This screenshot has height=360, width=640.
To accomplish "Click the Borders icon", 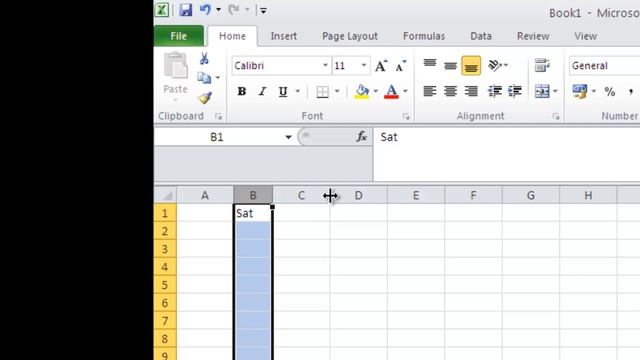I will [322, 91].
